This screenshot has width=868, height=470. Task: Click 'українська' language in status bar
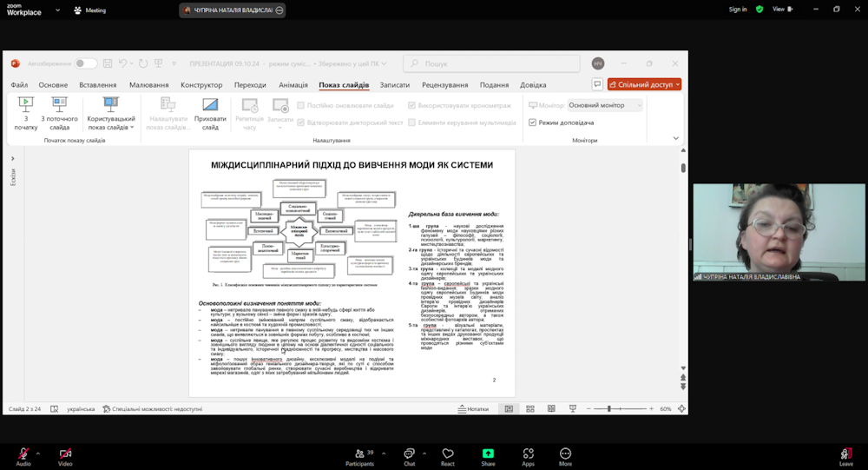(x=81, y=409)
